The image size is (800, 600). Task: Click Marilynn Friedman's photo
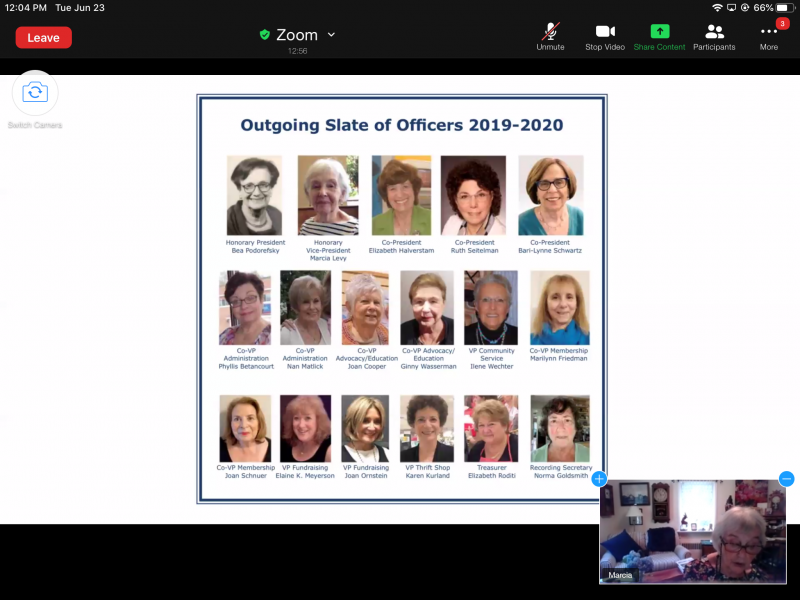560,308
